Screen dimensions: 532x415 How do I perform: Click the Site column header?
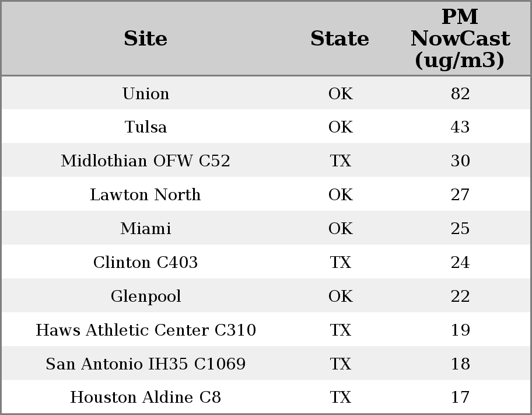click(146, 39)
